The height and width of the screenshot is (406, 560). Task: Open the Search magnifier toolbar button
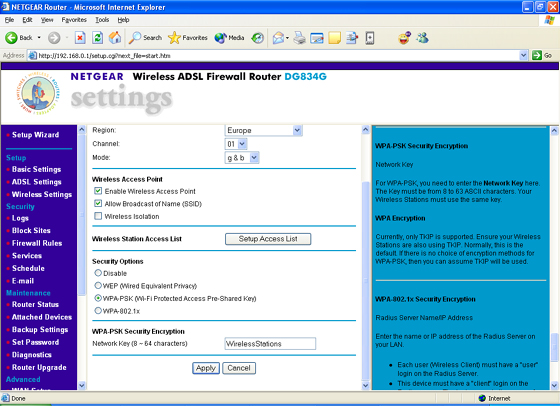(145, 37)
